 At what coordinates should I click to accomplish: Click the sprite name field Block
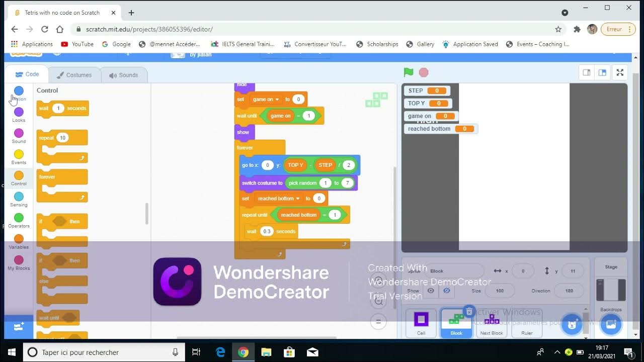click(455, 271)
